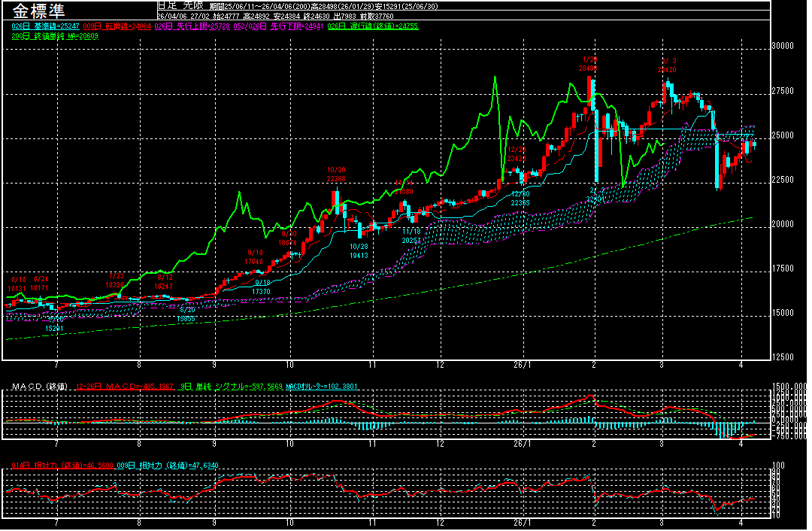Click the 30000 price axis label
The width and height of the screenshot is (812, 531).
point(783,46)
